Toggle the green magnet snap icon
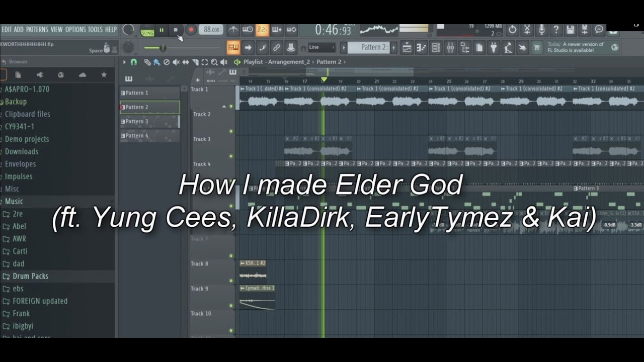Screen dimensions: 644x362 click(133, 62)
